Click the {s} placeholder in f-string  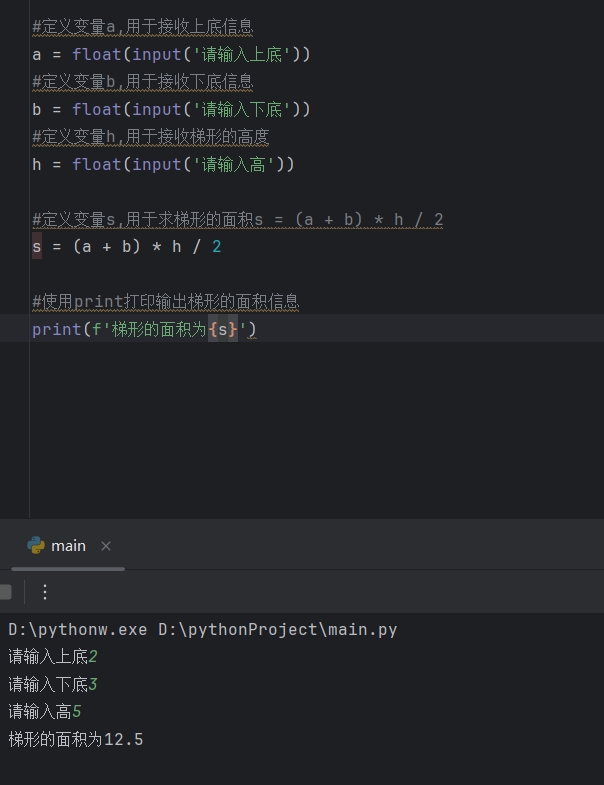[223, 329]
